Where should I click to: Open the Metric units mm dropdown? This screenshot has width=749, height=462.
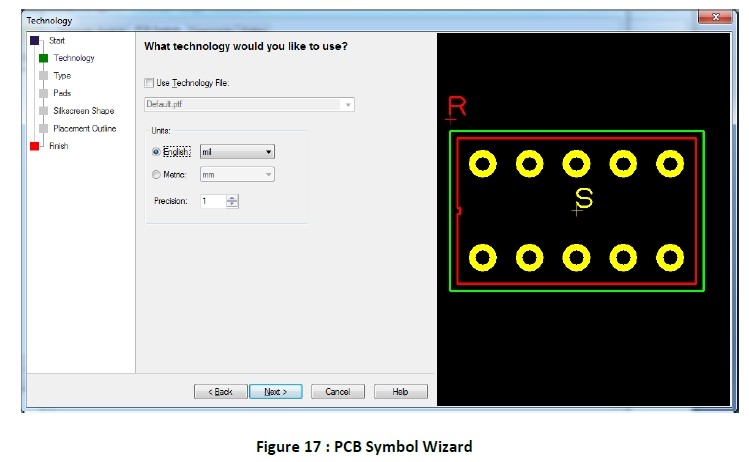coord(237,174)
